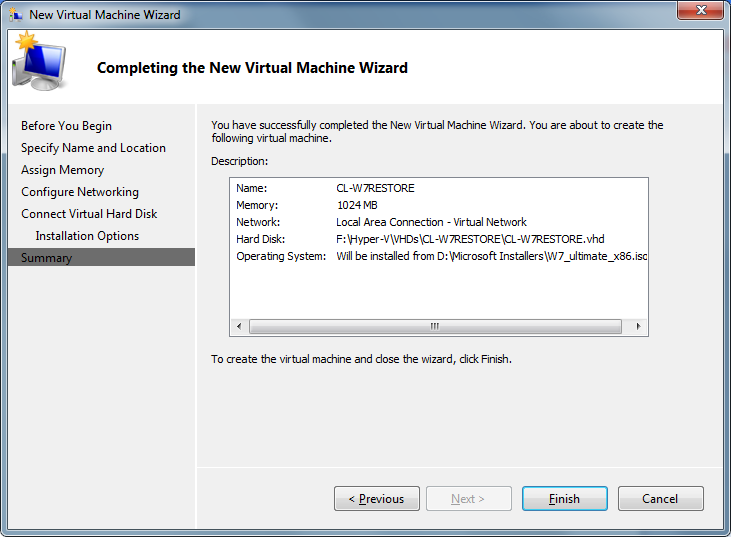Click the Operating System ISO path line

tap(491, 256)
